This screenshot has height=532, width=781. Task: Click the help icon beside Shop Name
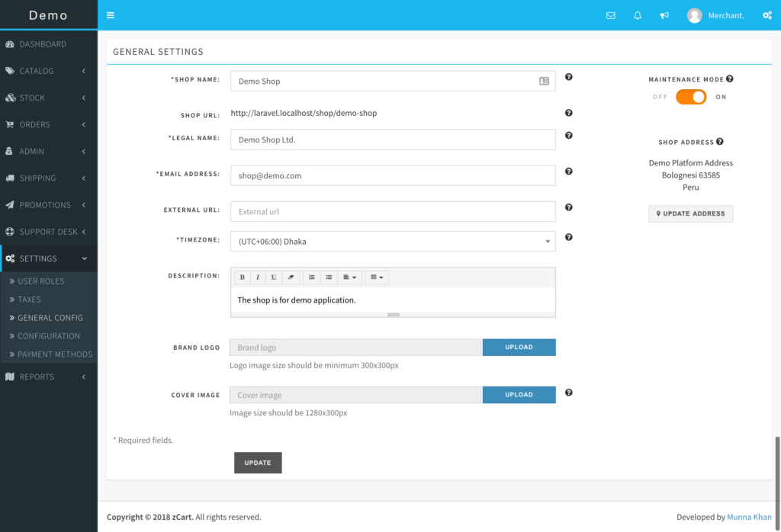tap(569, 77)
